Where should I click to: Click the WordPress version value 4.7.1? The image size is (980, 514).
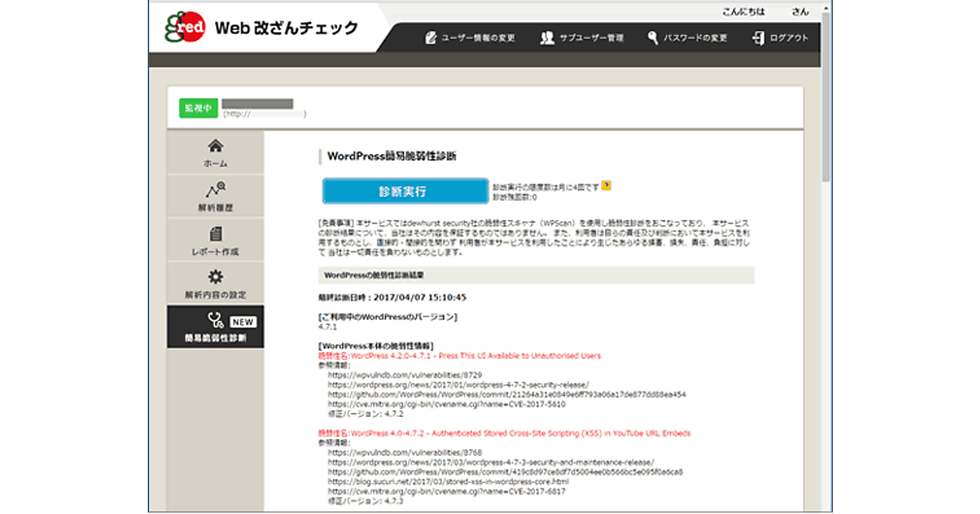tap(327, 326)
